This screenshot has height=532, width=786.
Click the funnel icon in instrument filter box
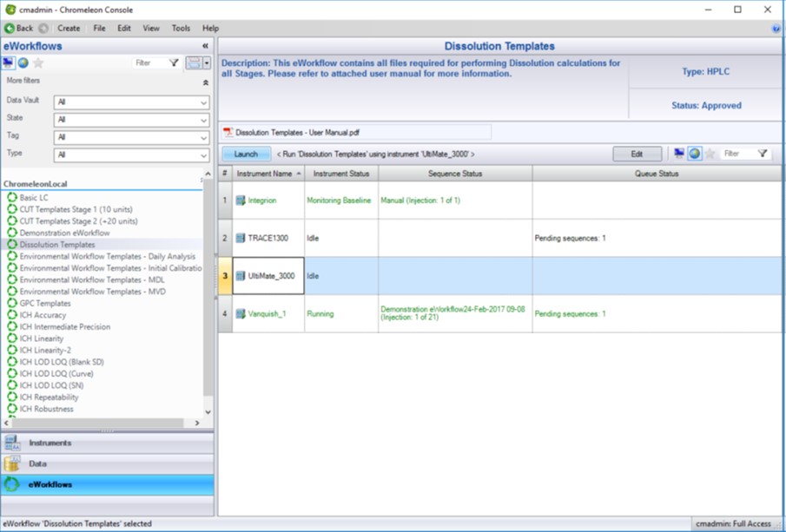pyautogui.click(x=762, y=154)
